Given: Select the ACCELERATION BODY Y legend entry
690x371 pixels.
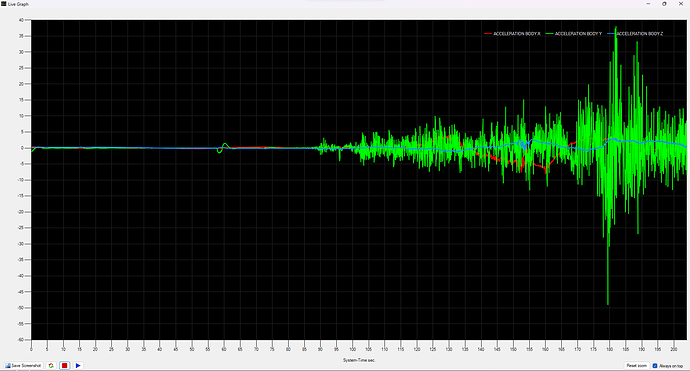Looking at the screenshot, I should [578, 33].
